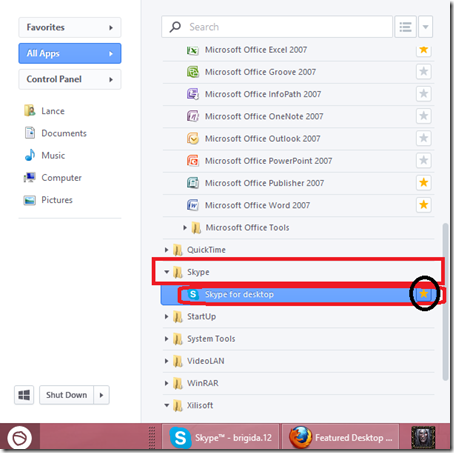Click the round start orb on taskbar
The image size is (454, 453).
(x=20, y=438)
